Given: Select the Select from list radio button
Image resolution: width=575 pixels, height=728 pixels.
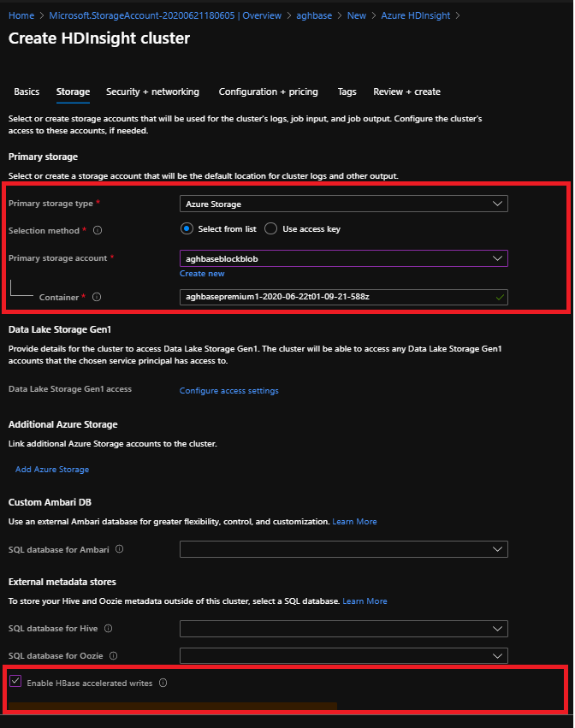Looking at the screenshot, I should coord(188,229).
